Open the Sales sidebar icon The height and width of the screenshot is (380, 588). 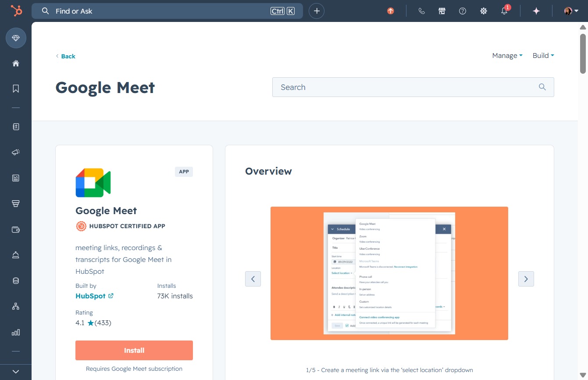(16, 204)
